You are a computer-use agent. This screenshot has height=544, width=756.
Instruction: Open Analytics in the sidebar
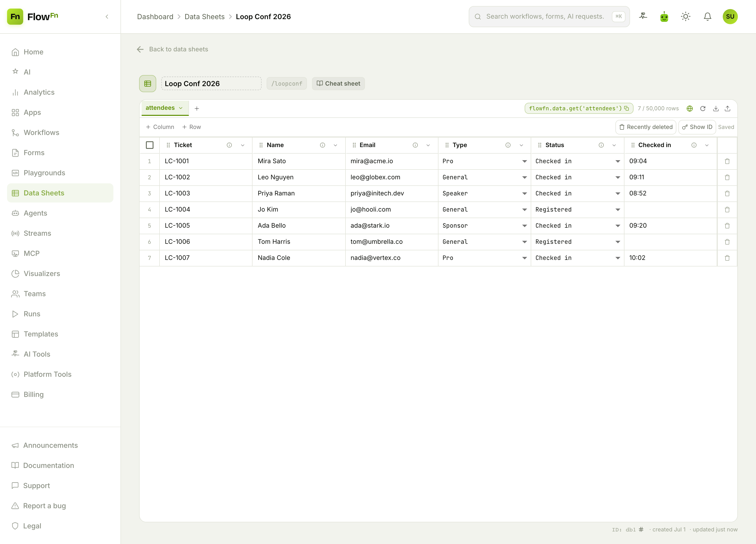tap(60, 92)
